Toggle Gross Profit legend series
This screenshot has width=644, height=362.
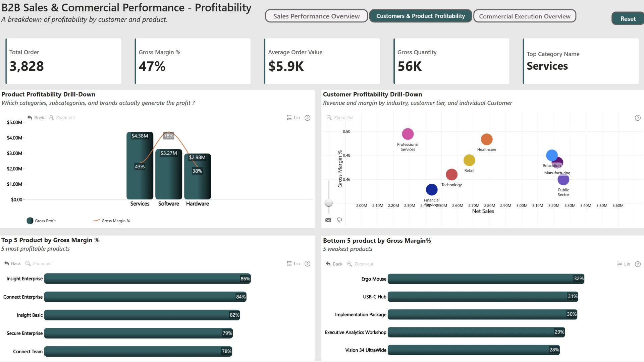tap(41, 221)
